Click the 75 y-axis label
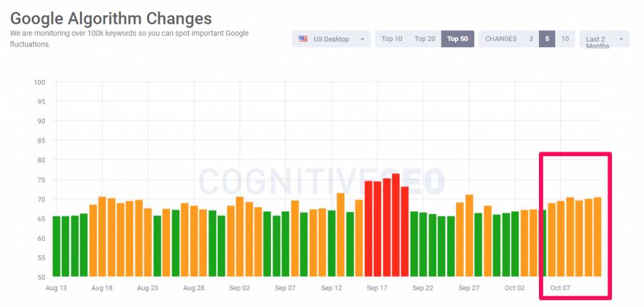This screenshot has width=644, height=307. 41,179
